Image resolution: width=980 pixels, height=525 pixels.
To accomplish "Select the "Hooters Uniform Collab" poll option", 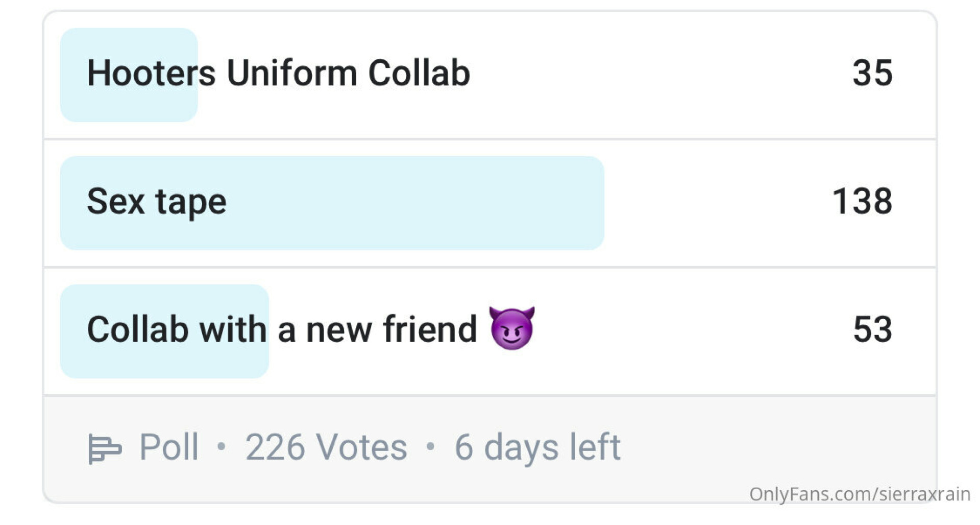I will pos(278,74).
